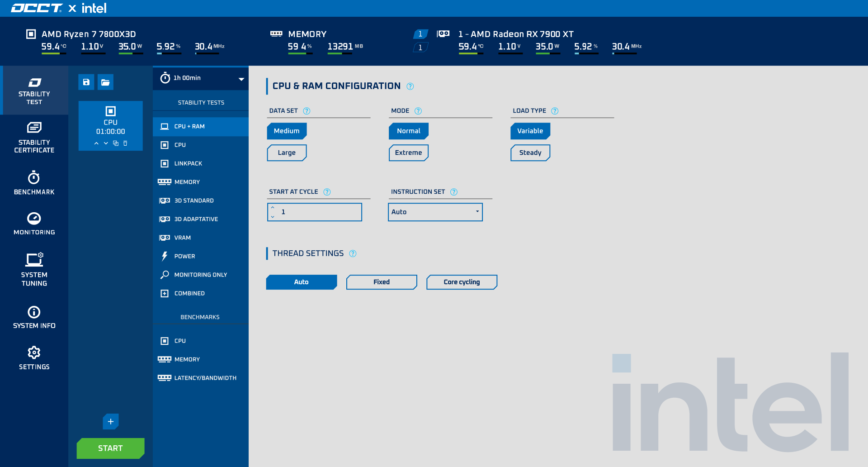Click the Load Type help icon
The image size is (868, 467).
point(555,111)
